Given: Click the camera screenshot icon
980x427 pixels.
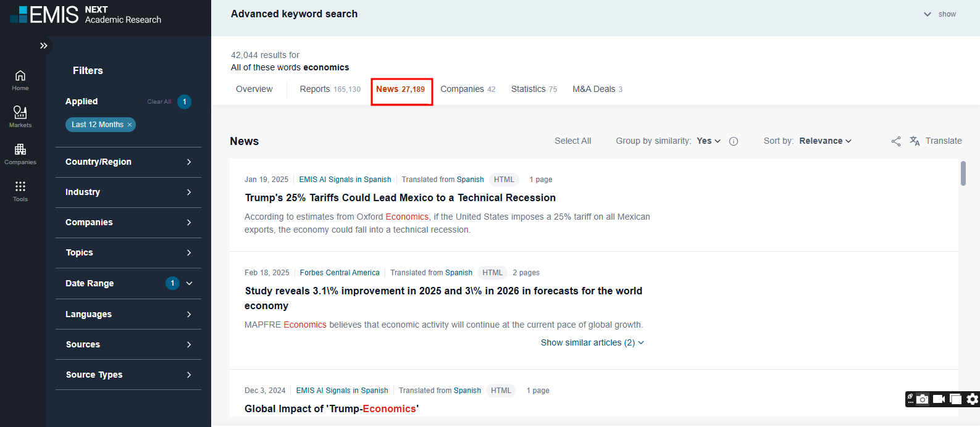Looking at the screenshot, I should [922, 399].
